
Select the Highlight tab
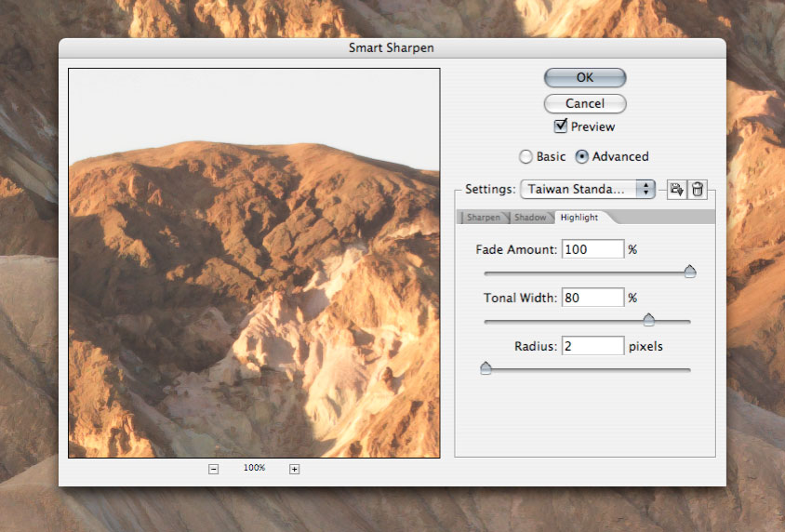pos(579,218)
